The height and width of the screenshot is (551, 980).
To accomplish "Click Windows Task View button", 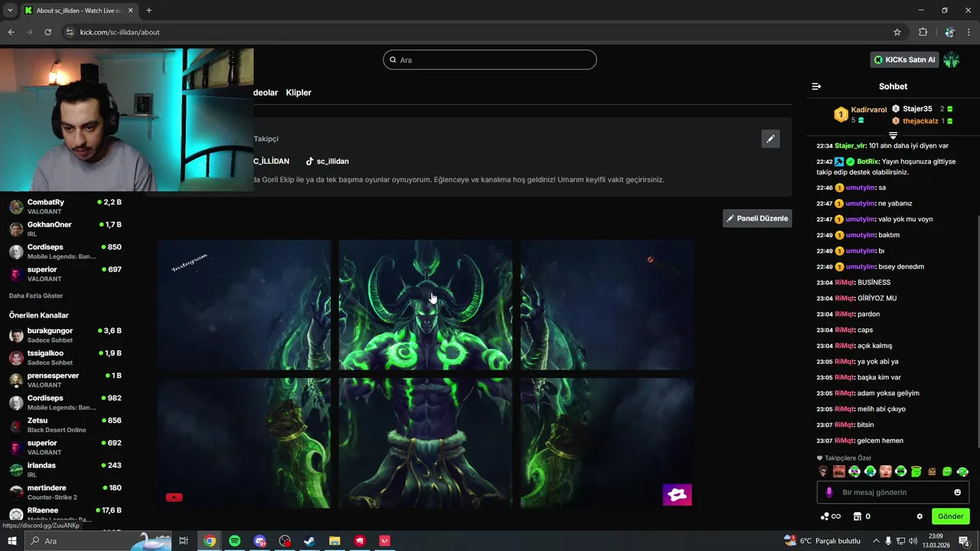I will 184,541.
